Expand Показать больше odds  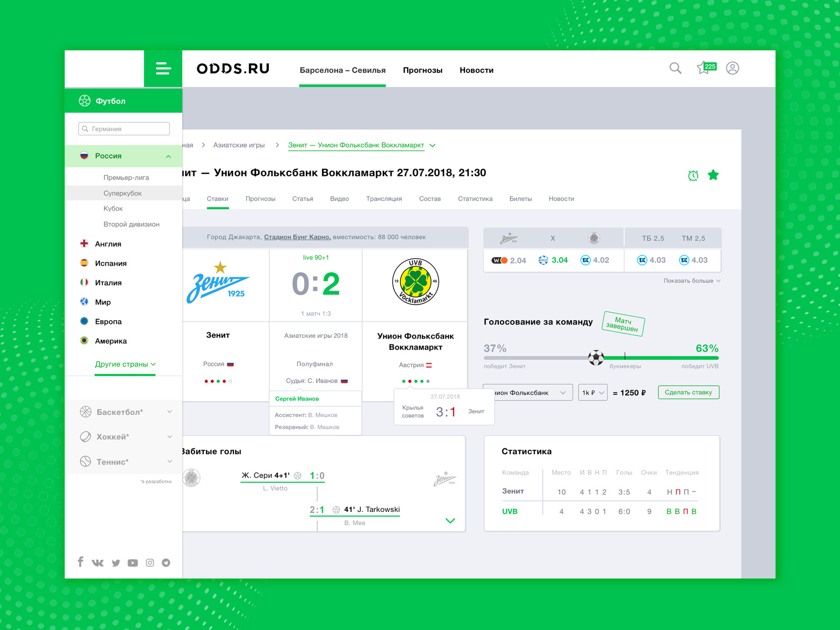[692, 281]
